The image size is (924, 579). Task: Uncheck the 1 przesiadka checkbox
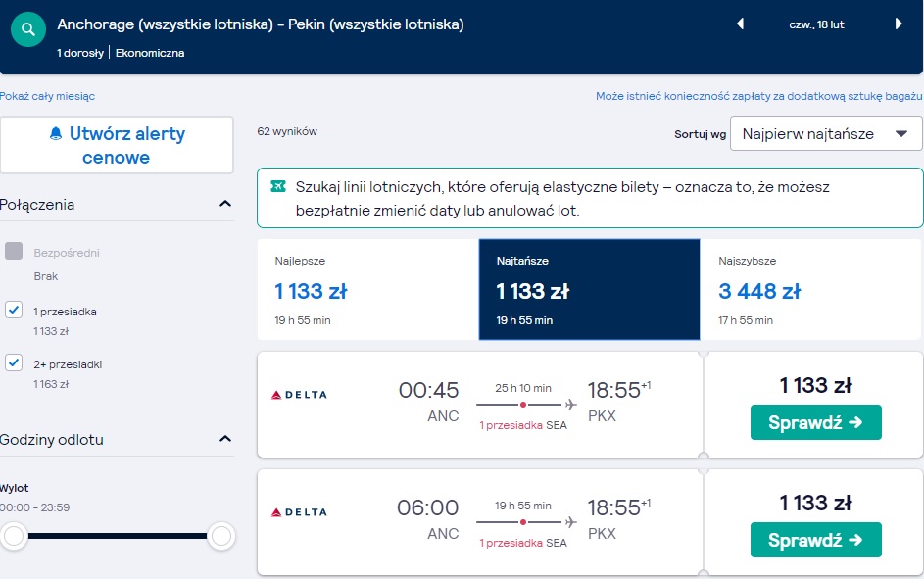click(14, 310)
